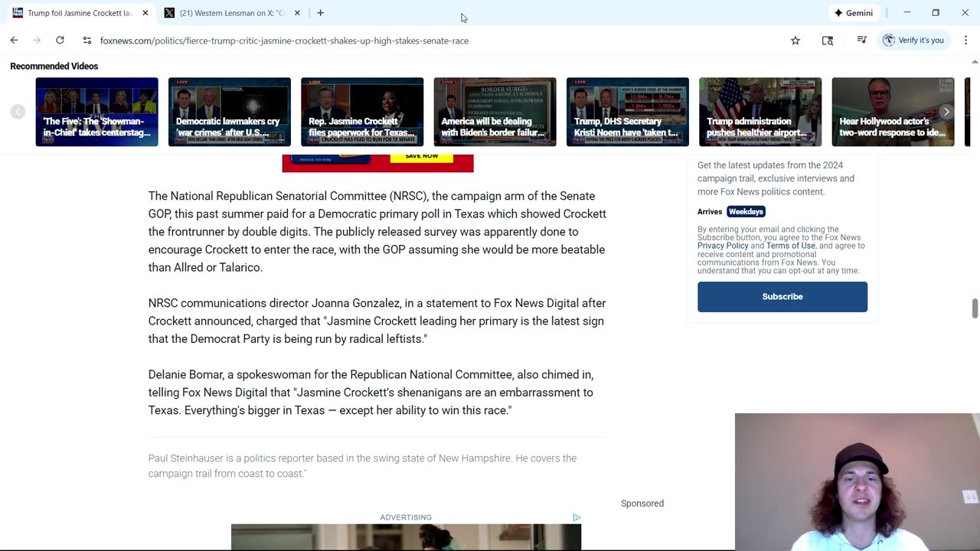The width and height of the screenshot is (980, 551).
Task: Play 'America will be dealing with Biden's border' video
Action: (x=495, y=112)
